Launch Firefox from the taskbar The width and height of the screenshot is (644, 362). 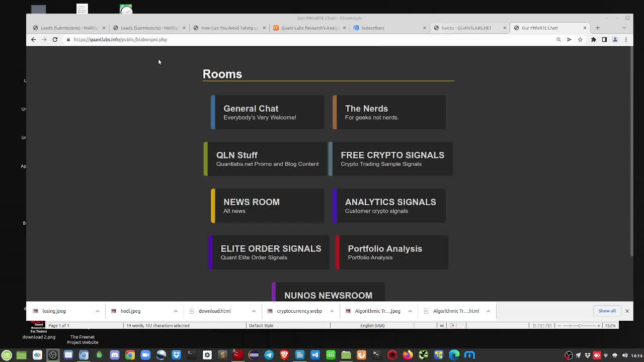(408, 355)
